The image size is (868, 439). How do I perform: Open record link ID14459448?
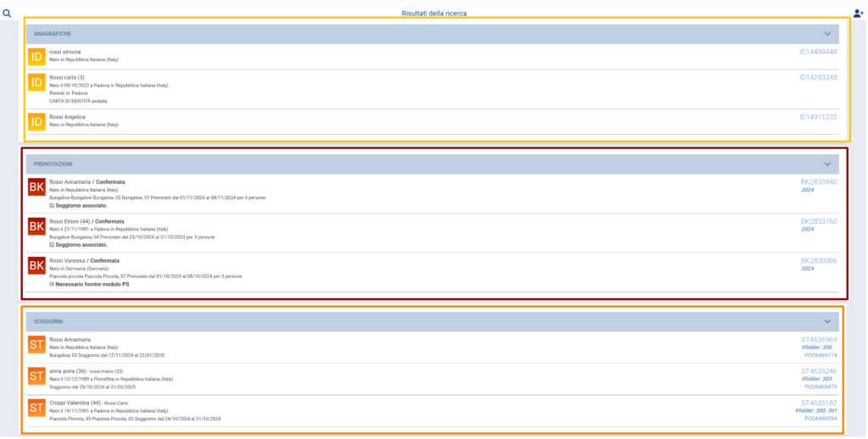point(817,52)
